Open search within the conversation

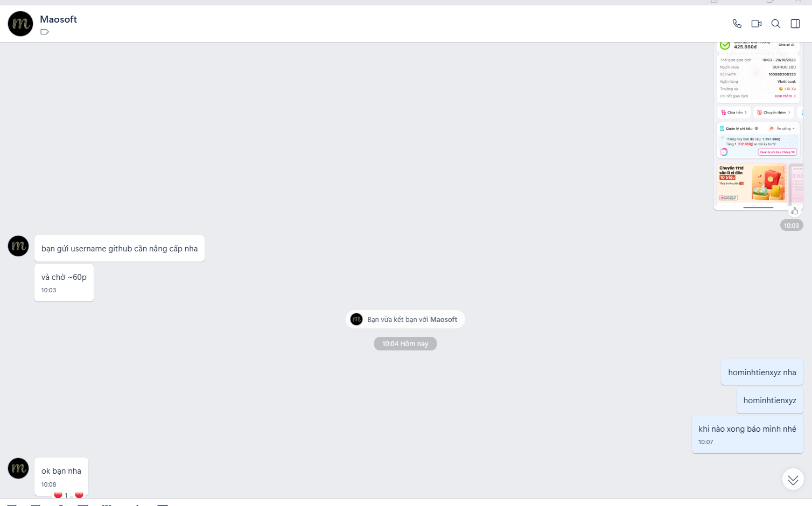click(x=775, y=24)
